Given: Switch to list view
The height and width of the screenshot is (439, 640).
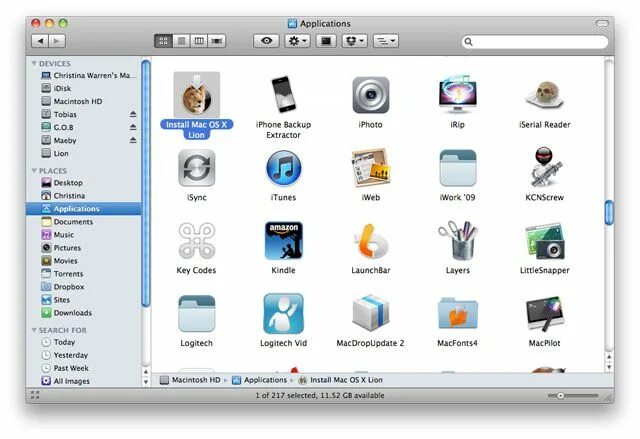Looking at the screenshot, I should pos(181,41).
